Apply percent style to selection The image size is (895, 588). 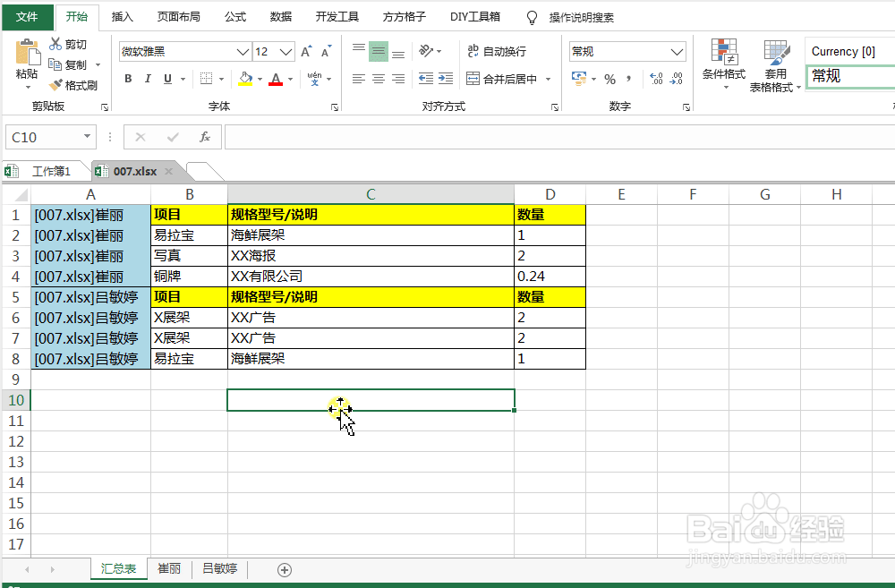[608, 80]
